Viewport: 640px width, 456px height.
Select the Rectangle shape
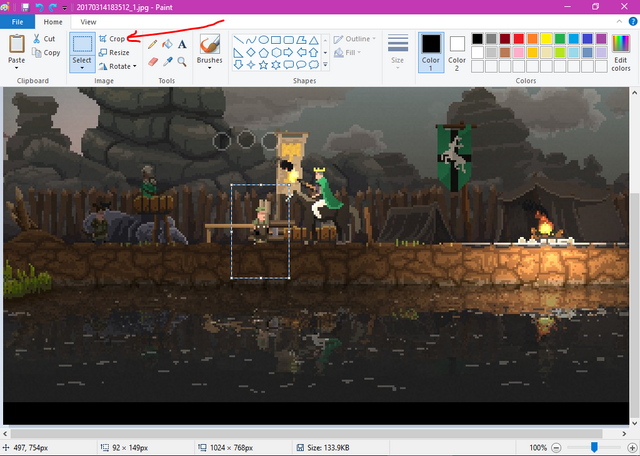(x=276, y=40)
